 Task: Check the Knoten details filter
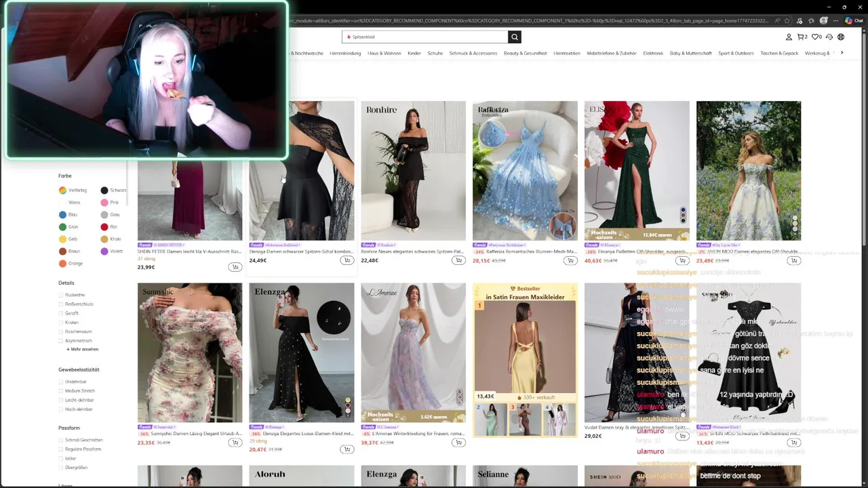61,323
